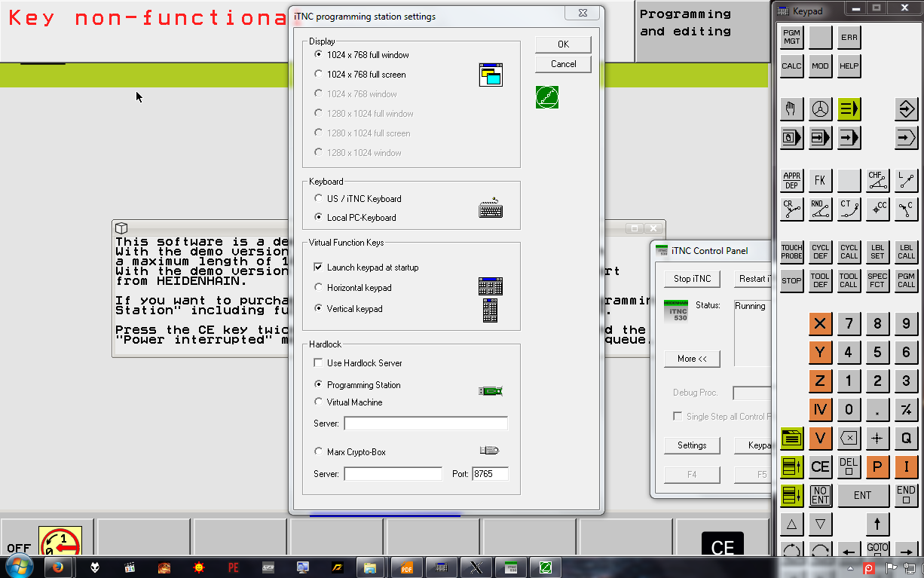Select RND corner rounding key
Screen dimensions: 924x578
820,209
